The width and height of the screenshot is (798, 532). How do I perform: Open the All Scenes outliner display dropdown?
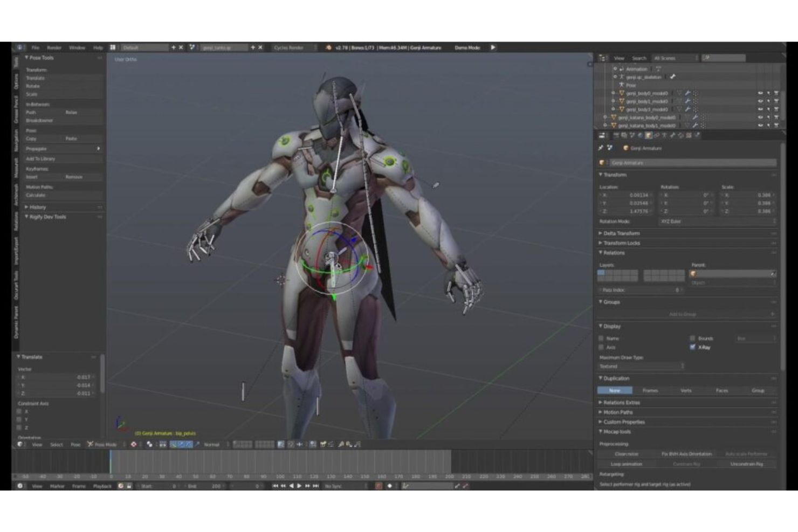click(x=675, y=58)
